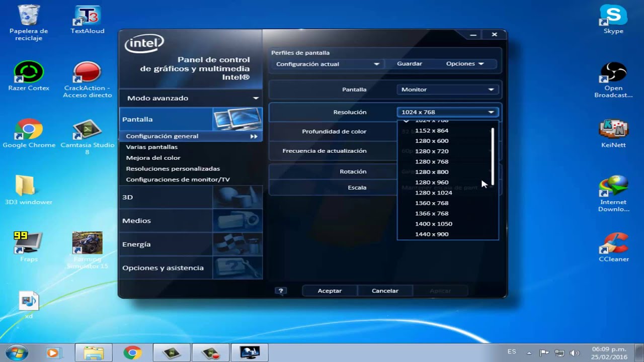
Task: Expand Configuración general double arrow
Action: [x=254, y=136]
